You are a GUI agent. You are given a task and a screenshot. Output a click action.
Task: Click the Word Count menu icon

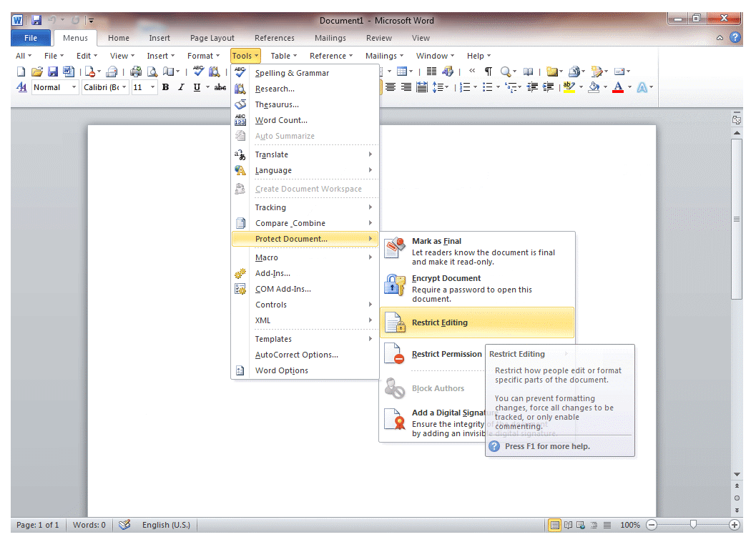[x=240, y=121]
